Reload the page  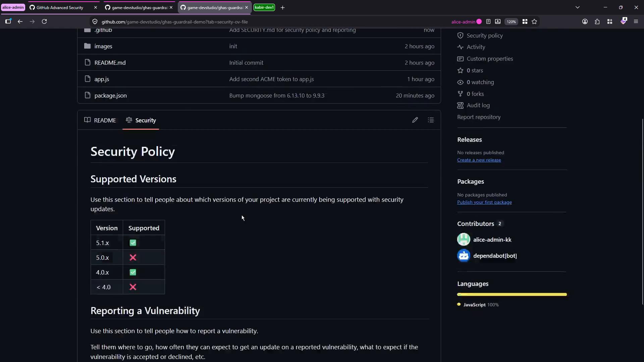point(44,21)
